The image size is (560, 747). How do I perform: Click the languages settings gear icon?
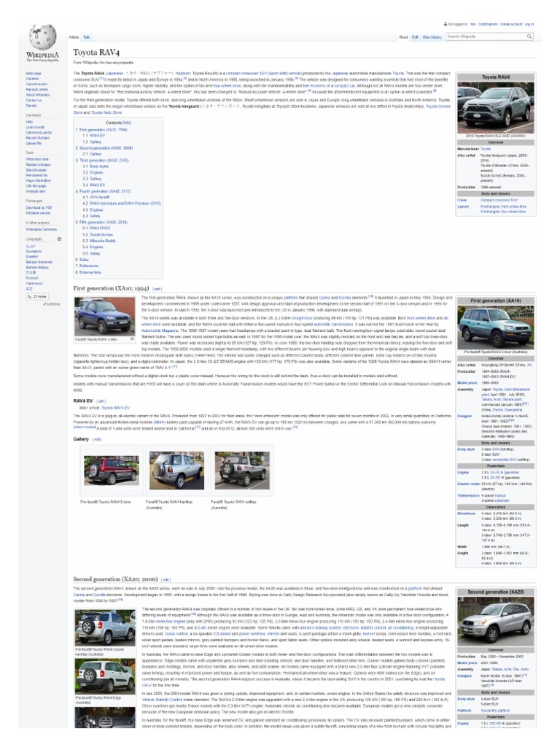tap(60, 239)
